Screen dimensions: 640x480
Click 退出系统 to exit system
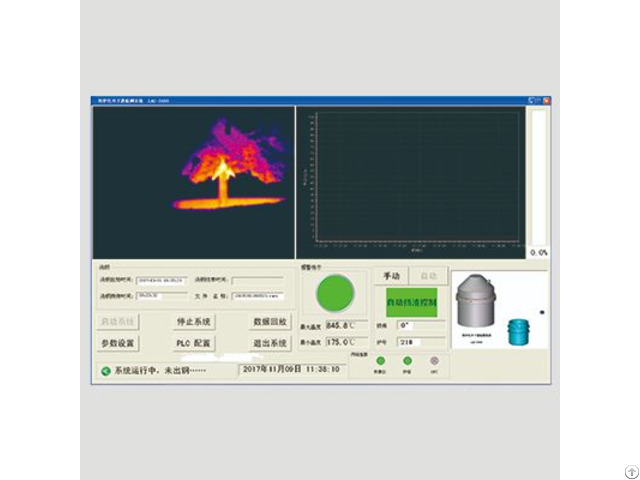tap(269, 343)
